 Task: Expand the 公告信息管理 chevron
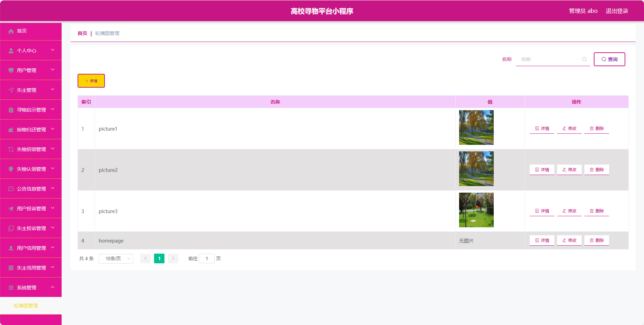pyautogui.click(x=53, y=188)
